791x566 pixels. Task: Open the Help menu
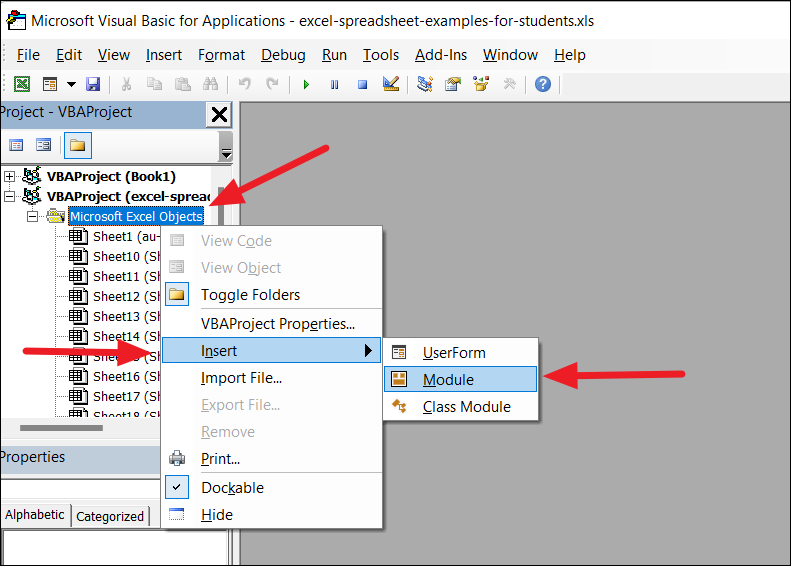(x=570, y=54)
